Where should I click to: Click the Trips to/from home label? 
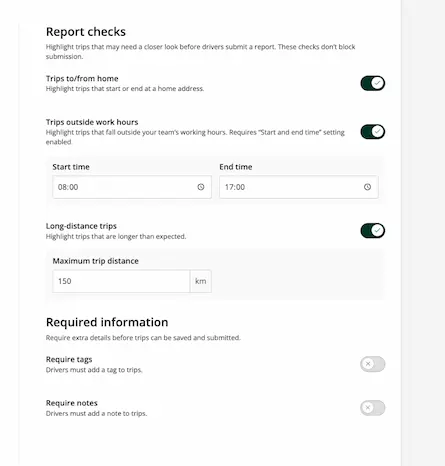coord(82,79)
